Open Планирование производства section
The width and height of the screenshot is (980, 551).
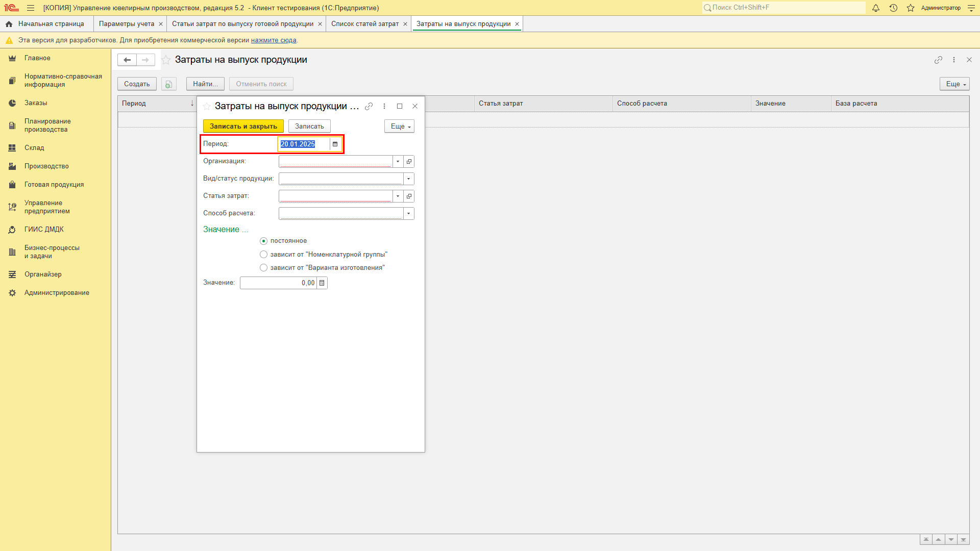(55, 126)
